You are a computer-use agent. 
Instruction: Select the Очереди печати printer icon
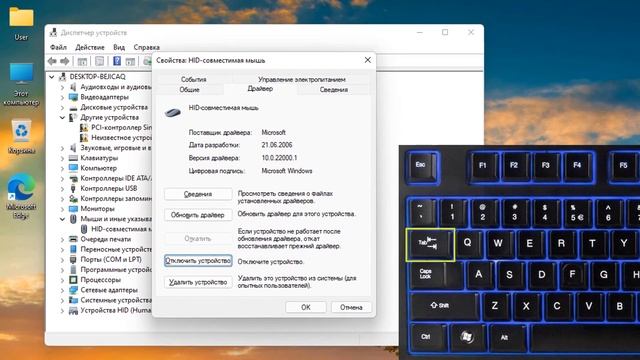[x=73, y=239]
